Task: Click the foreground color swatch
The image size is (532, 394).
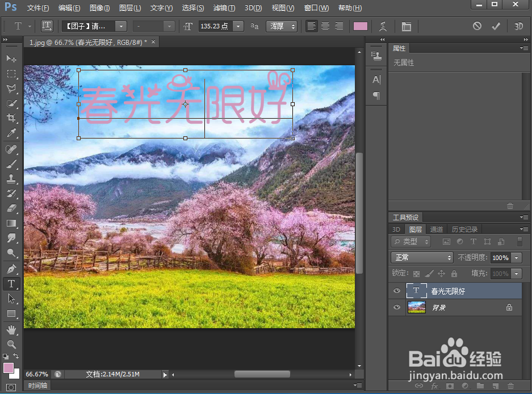Action: pos(9,367)
